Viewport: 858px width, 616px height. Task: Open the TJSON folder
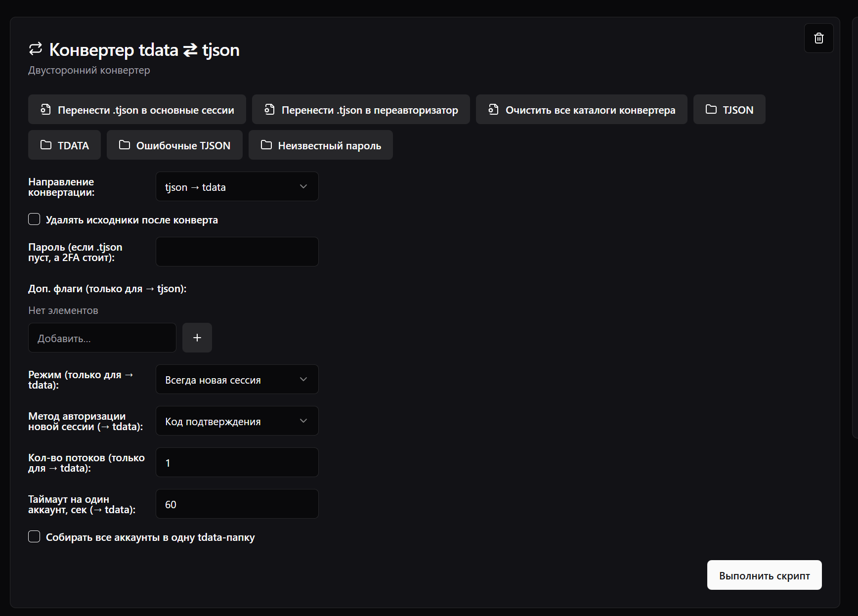tap(729, 109)
